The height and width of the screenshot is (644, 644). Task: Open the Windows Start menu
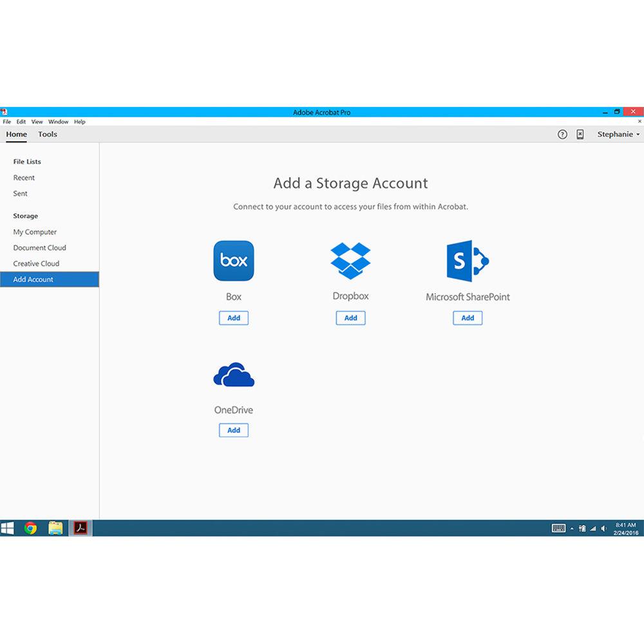8,528
